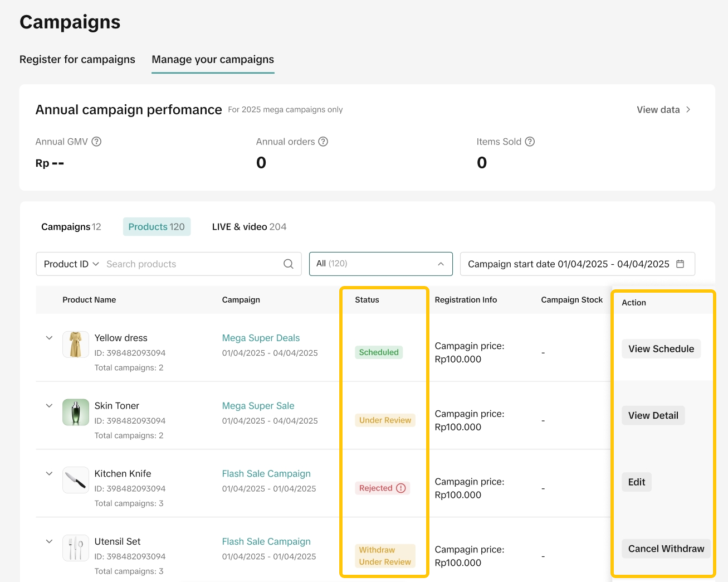728x582 pixels.
Task: Open the calendar icon in date filter
Action: point(680,264)
